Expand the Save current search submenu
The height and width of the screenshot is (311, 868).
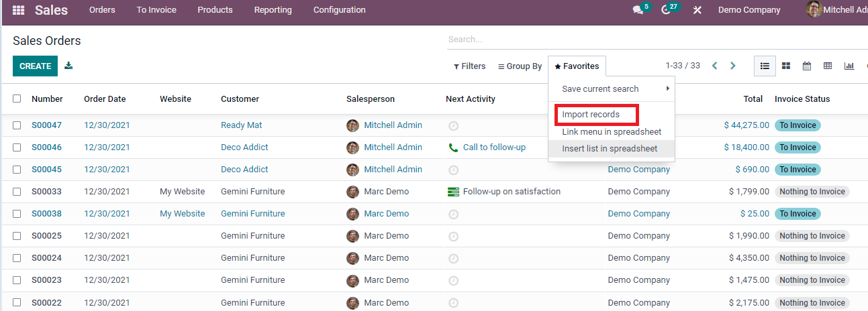click(x=611, y=88)
